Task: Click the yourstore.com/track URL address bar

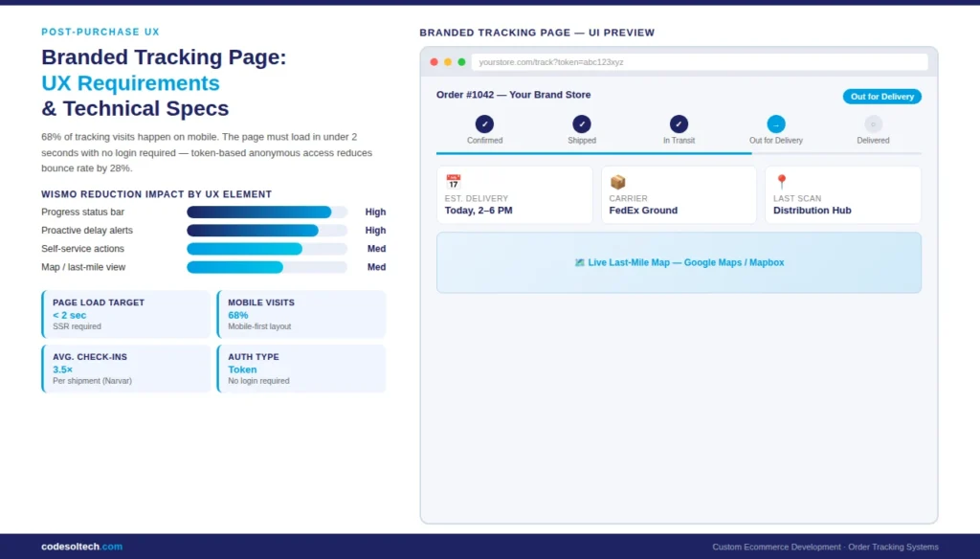Action: point(700,62)
